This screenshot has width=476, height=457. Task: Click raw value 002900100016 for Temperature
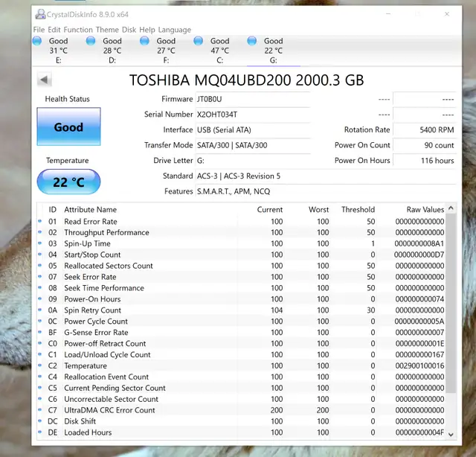[x=419, y=365]
